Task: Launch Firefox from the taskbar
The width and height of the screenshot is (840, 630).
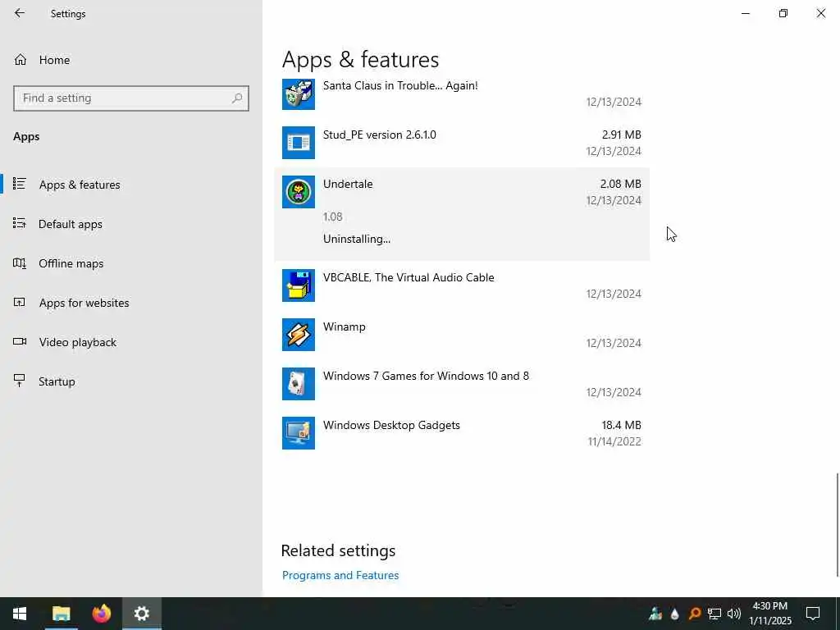Action: point(101,614)
